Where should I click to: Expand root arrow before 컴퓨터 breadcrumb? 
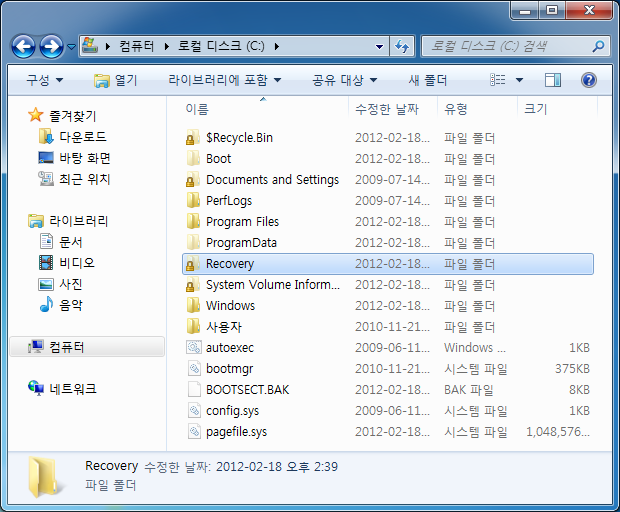pyautogui.click(x=108, y=47)
